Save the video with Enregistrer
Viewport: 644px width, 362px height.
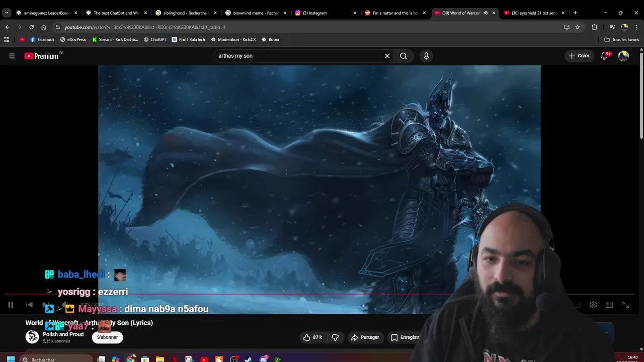(406, 337)
